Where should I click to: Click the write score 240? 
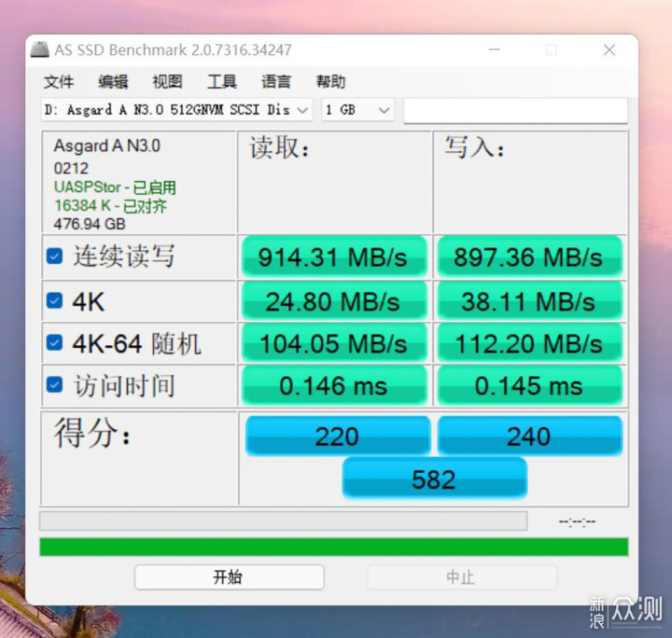(530, 436)
